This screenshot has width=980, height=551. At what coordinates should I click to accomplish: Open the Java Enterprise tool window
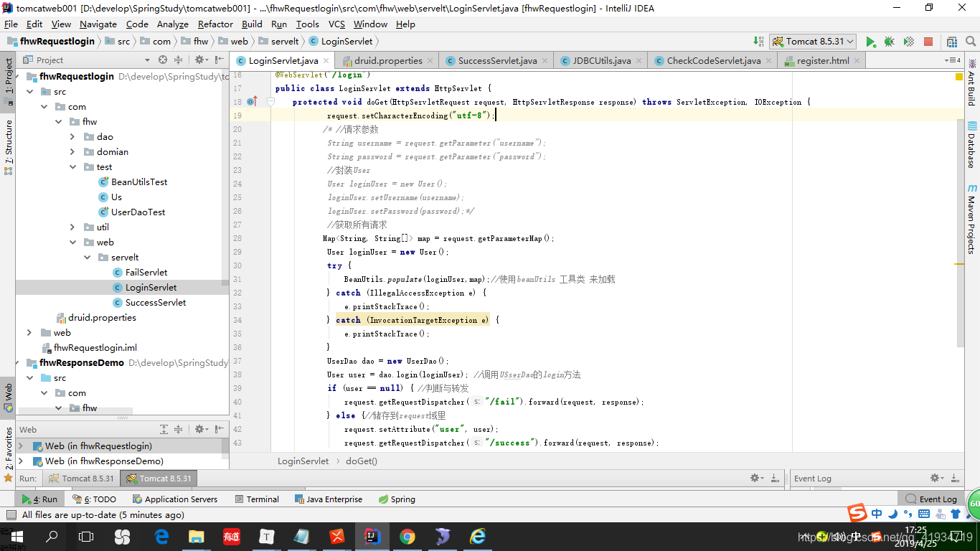[329, 499]
